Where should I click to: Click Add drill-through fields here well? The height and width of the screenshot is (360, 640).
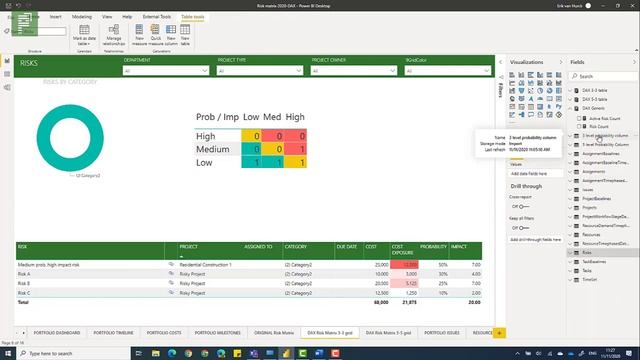coord(536,240)
